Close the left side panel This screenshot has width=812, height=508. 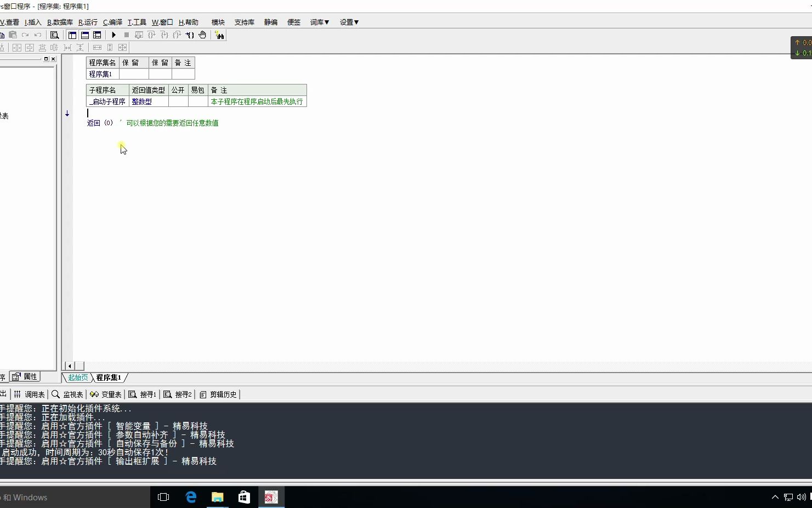pos(53,59)
